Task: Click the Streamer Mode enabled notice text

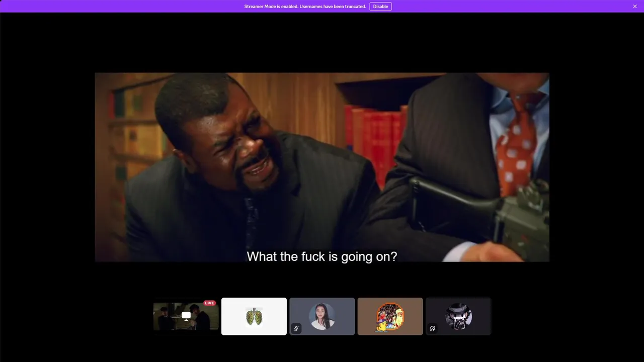Action: pyautogui.click(x=305, y=7)
